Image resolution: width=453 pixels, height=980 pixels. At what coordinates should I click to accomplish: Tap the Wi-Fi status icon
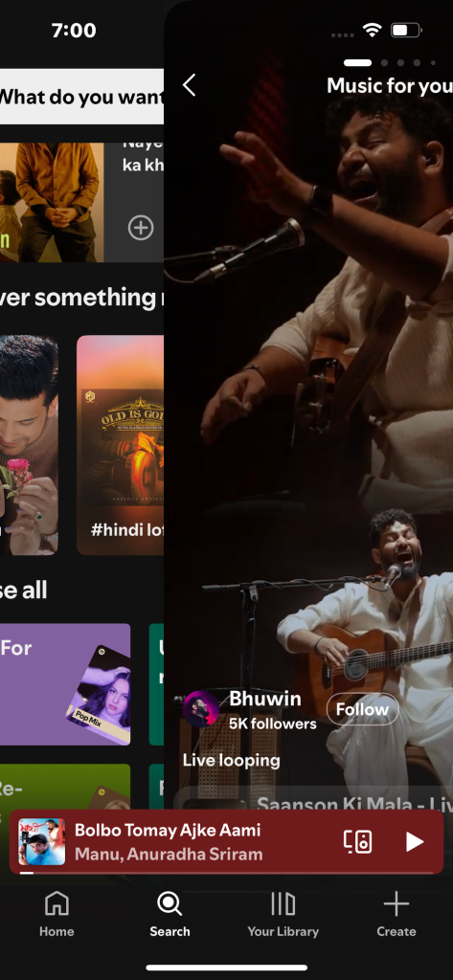click(373, 30)
